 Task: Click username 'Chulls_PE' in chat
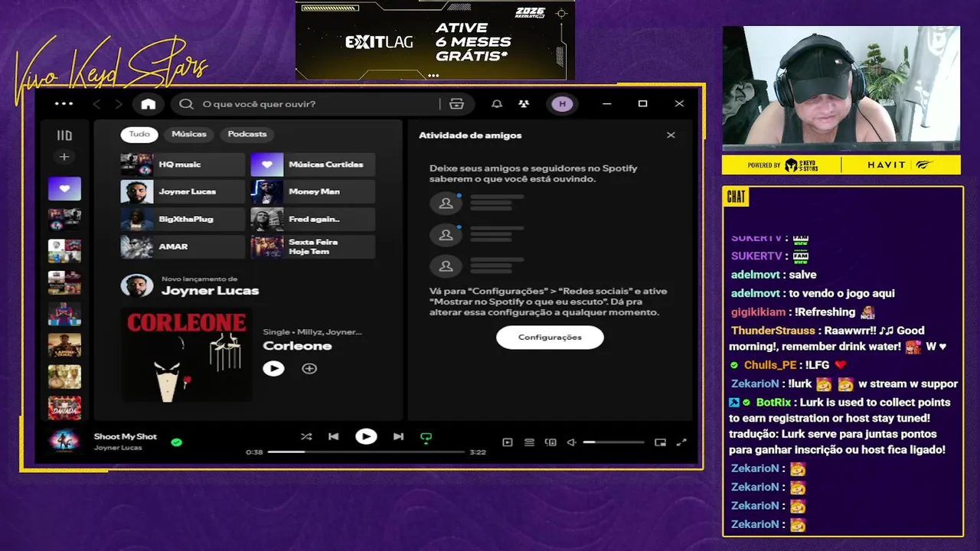[770, 365]
